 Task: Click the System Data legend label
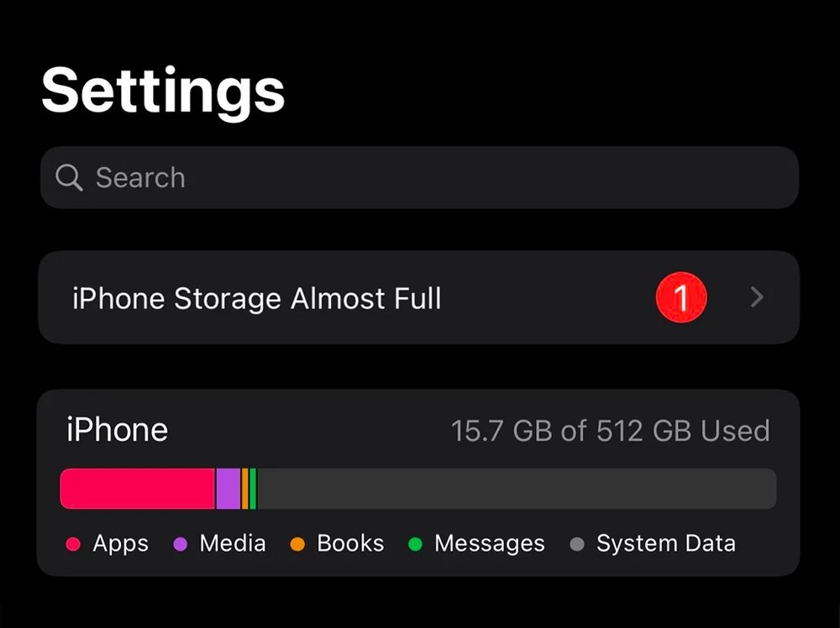(666, 543)
